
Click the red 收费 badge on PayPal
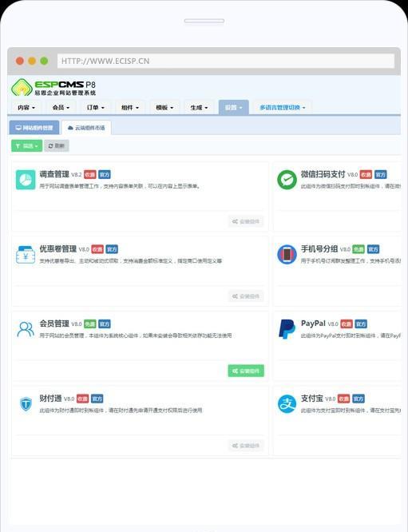pos(347,324)
